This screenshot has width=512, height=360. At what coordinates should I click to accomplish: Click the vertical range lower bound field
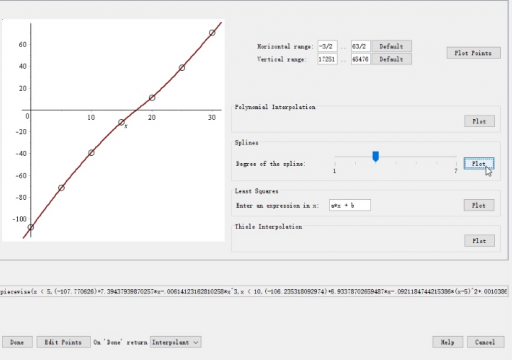[327, 59]
